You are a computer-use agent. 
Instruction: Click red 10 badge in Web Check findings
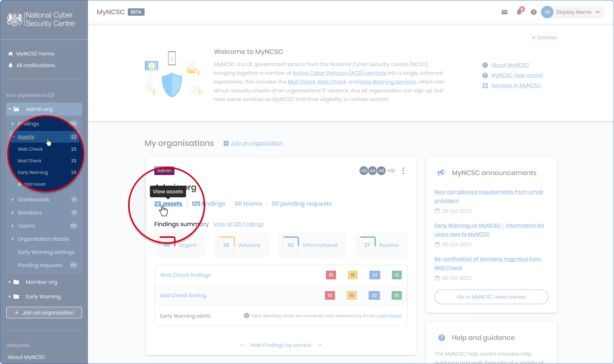331,275
